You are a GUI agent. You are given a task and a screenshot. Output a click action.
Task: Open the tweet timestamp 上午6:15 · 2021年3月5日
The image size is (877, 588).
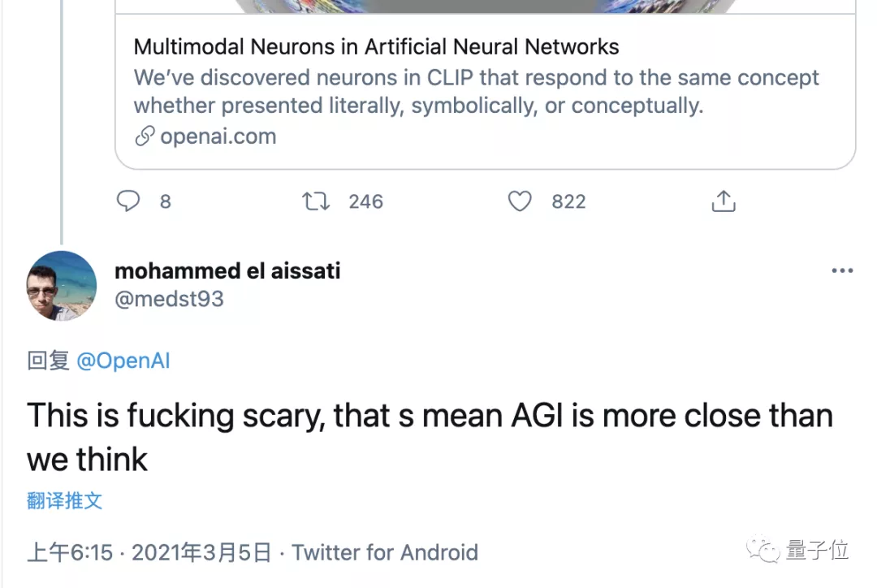[149, 553]
